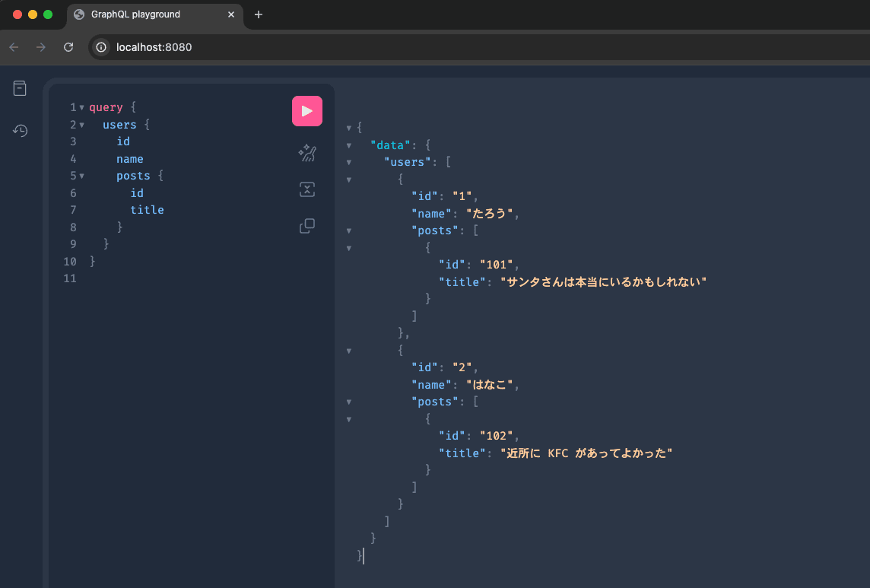
Task: Open a new browser tab
Action: tap(258, 14)
